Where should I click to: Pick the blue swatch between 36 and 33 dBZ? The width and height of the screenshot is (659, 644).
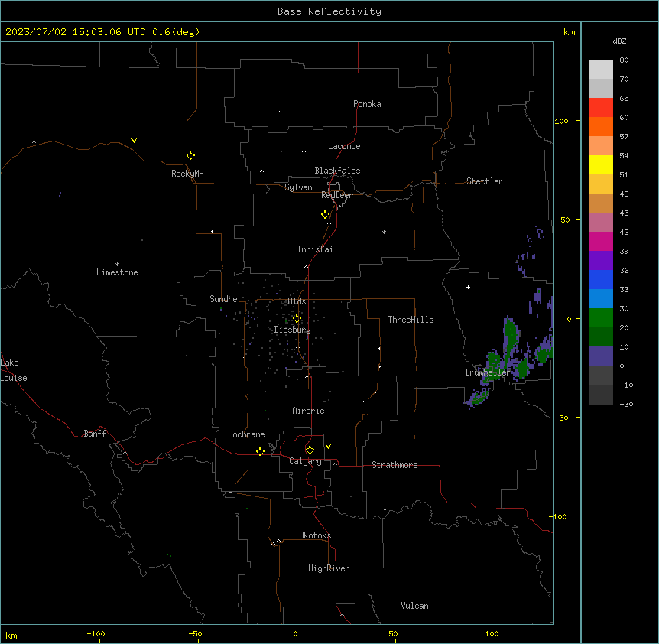(601, 279)
